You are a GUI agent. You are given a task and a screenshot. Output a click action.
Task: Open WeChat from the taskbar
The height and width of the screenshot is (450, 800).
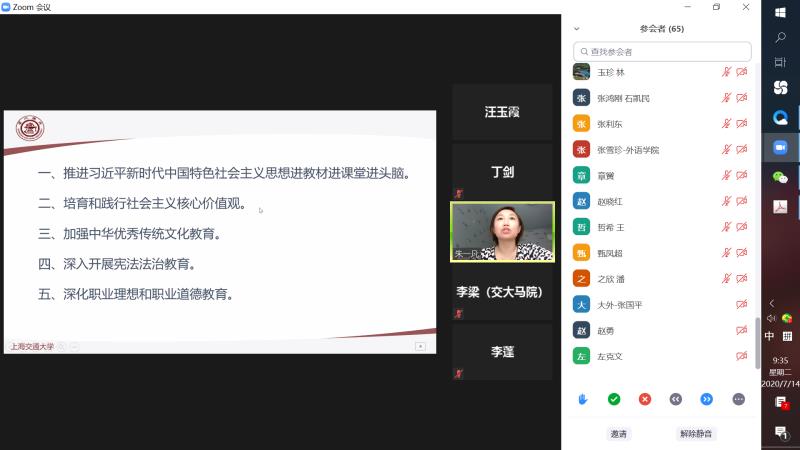coord(780,177)
